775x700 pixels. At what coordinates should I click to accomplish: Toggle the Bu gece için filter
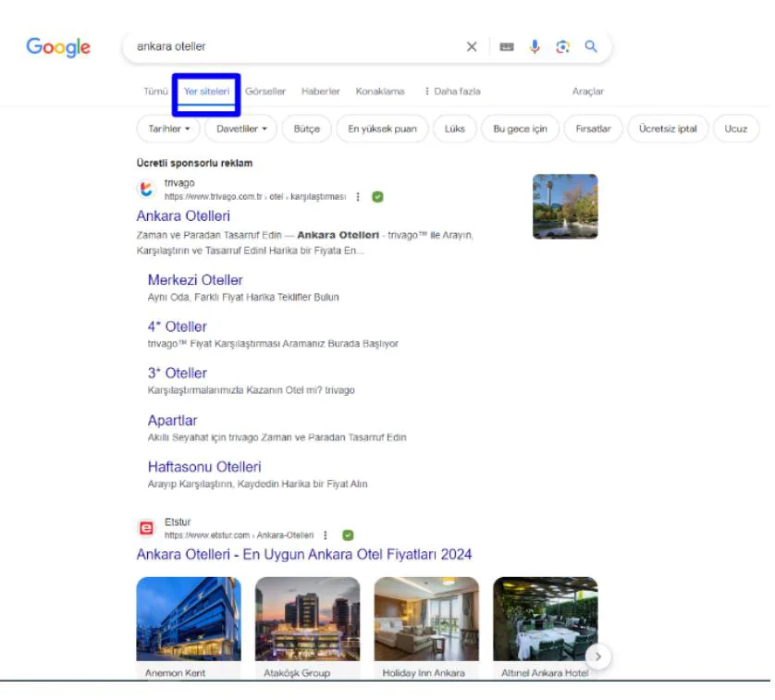point(520,129)
